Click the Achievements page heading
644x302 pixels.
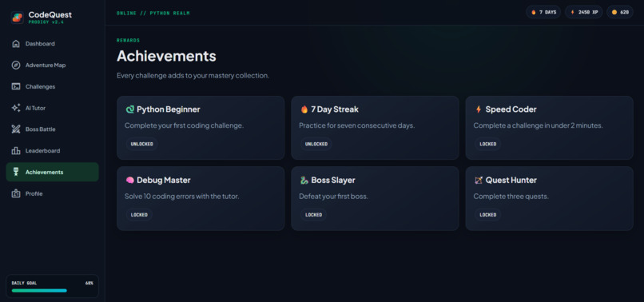pos(166,56)
